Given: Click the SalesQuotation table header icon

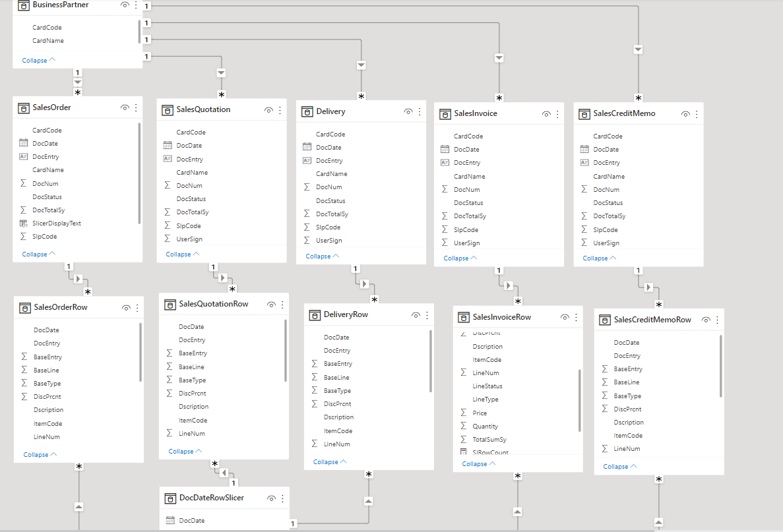Looking at the screenshot, I should tap(168, 110).
